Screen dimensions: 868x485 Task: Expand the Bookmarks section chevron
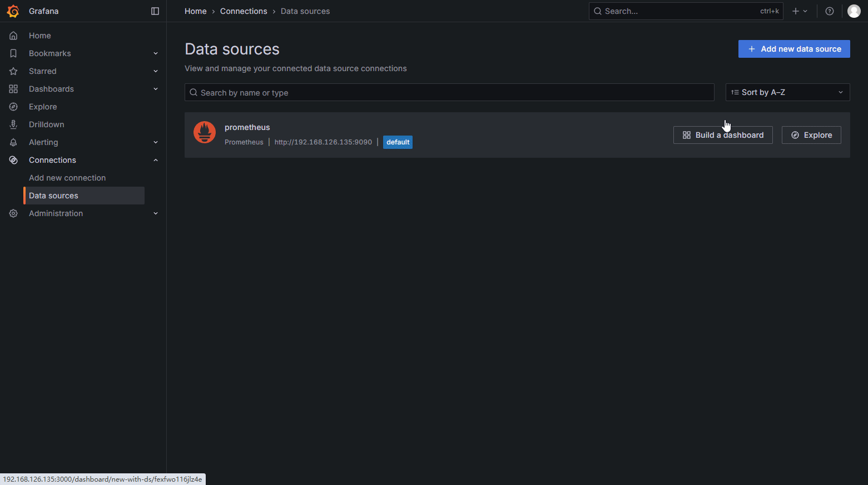point(156,53)
